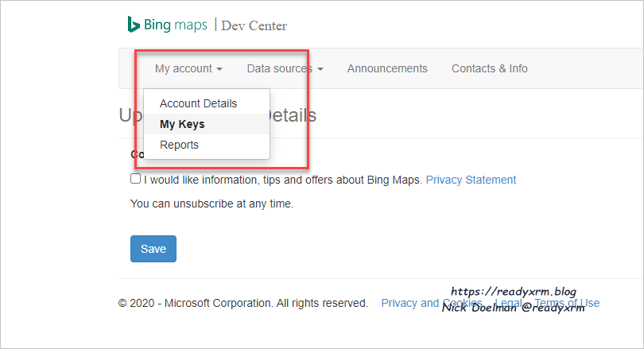Viewport: 644px width, 349px height.
Task: Click the Legal footer link
Action: pos(509,303)
